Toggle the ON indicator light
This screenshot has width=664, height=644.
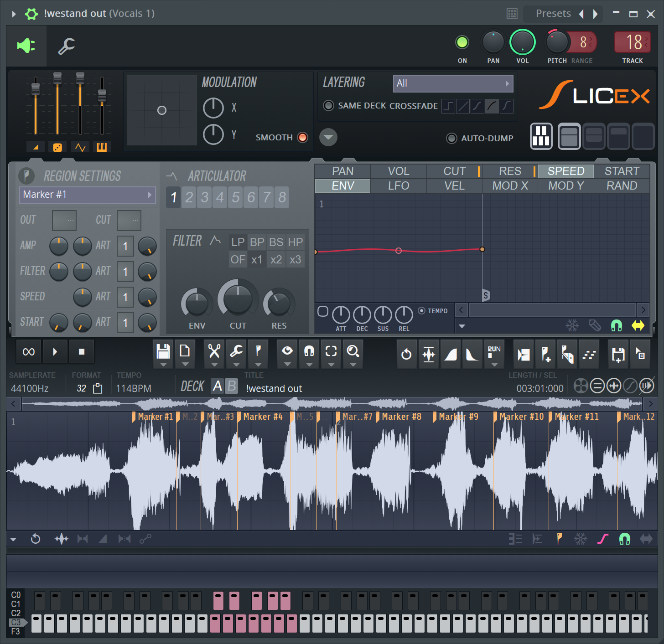[462, 42]
